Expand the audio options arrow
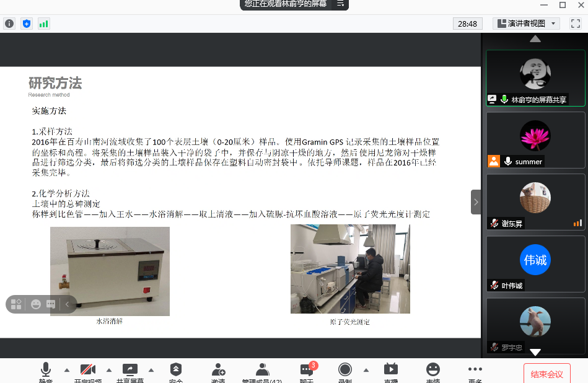The height and width of the screenshot is (383, 588). coord(67,370)
